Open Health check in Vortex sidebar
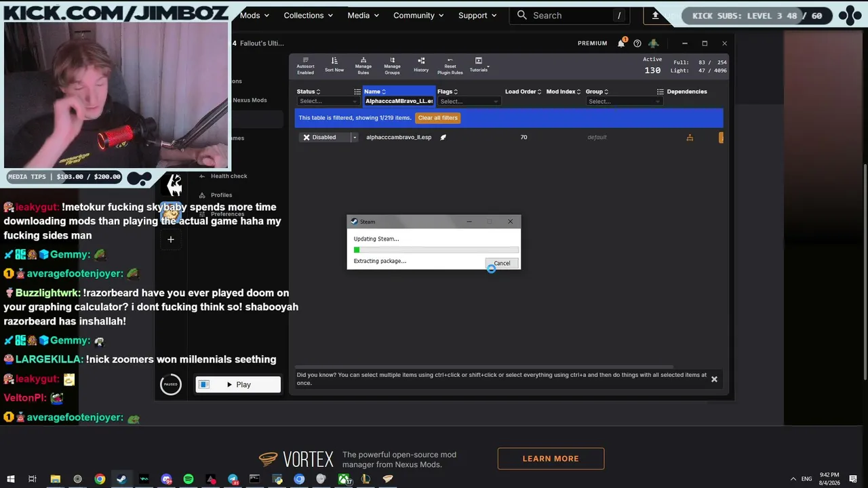The image size is (868, 488). (229, 176)
